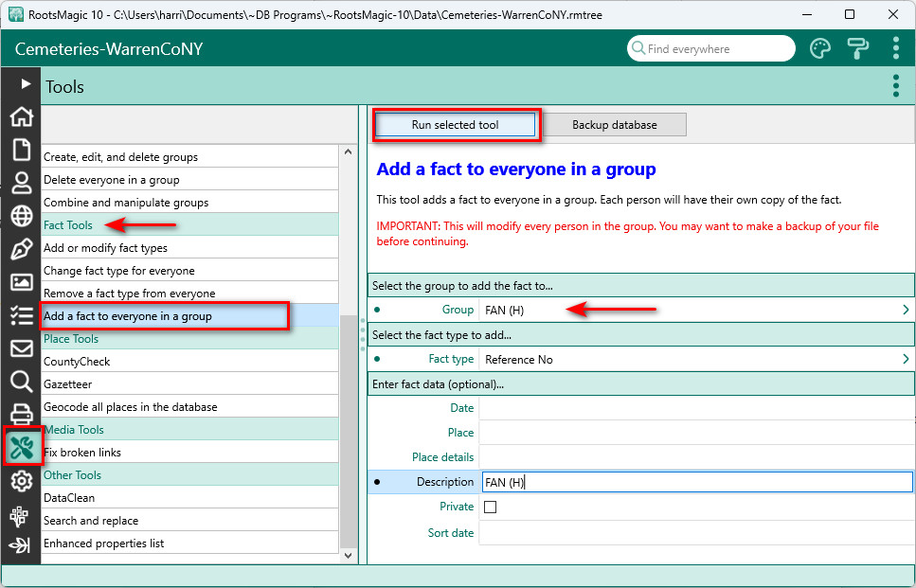Select the DataClean tool
Viewport: 916px width, 588px height.
(189, 499)
